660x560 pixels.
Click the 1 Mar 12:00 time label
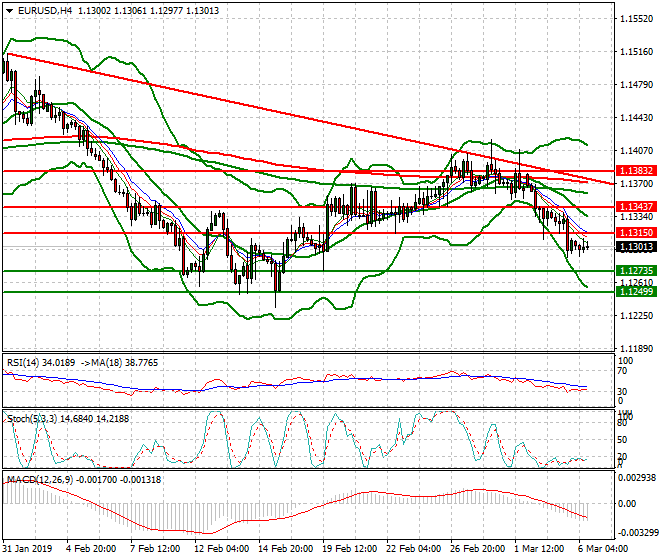[x=539, y=549]
